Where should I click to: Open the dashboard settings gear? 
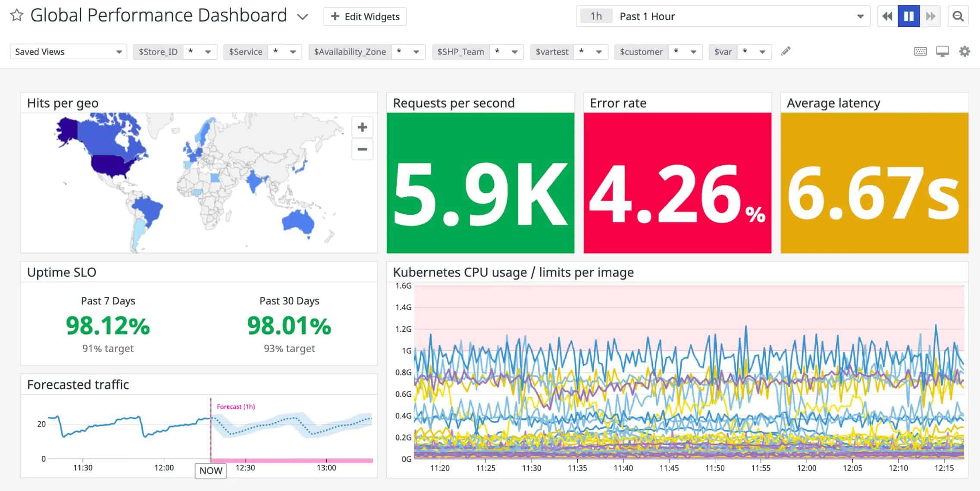tap(964, 51)
